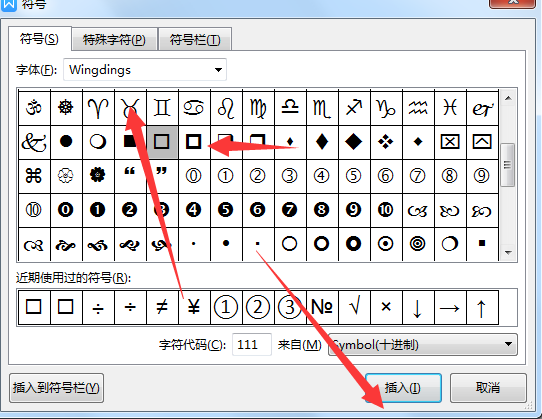This screenshot has width=542, height=419.
Task: Click the character code input field
Action: [252, 344]
